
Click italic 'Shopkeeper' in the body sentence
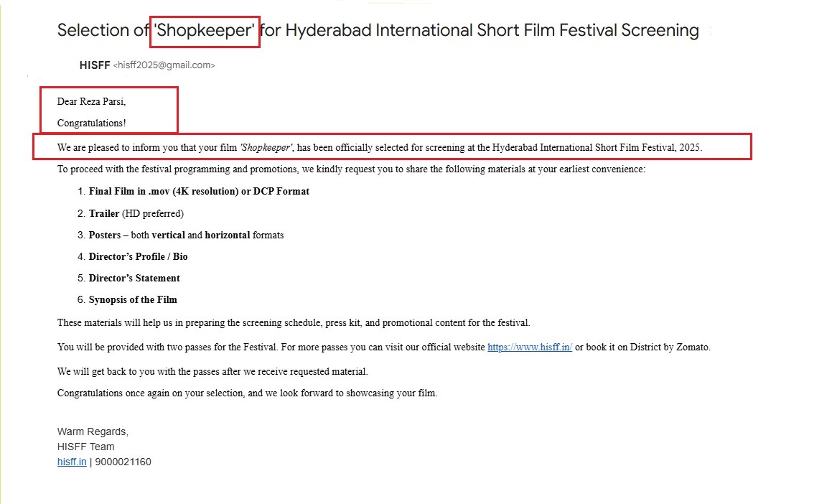click(266, 148)
